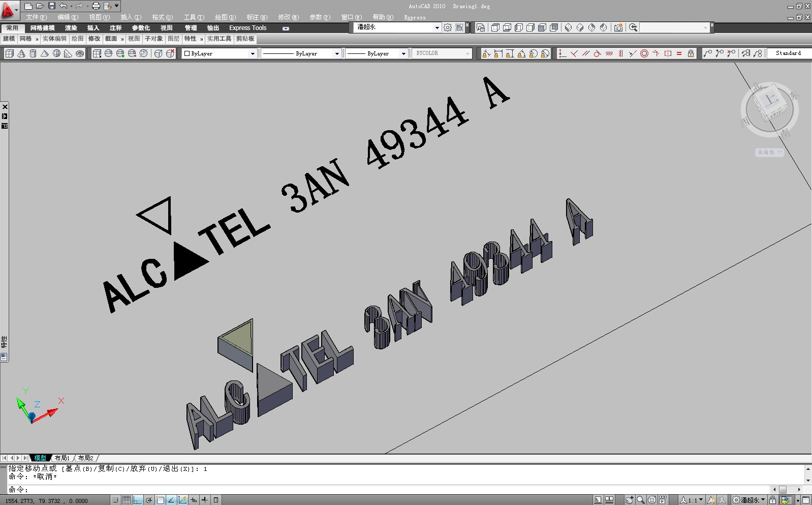Open the lineweight ByLayer dropdown
The height and width of the screenshot is (505, 812).
377,53
